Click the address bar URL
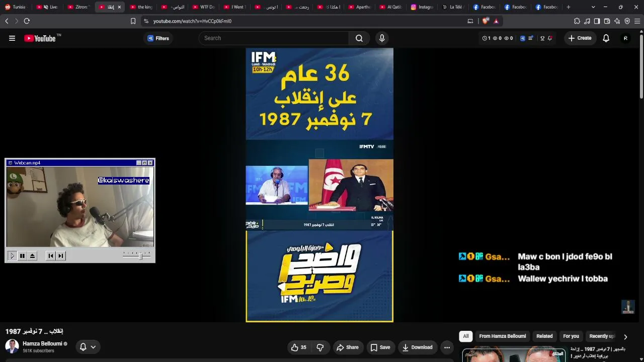Image resolution: width=644 pixels, height=362 pixels. pyautogui.click(x=192, y=21)
